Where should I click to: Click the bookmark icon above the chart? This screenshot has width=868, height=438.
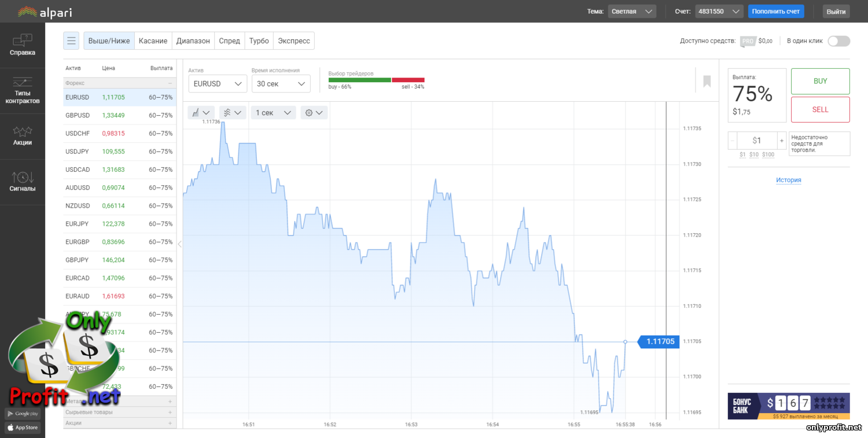[707, 81]
